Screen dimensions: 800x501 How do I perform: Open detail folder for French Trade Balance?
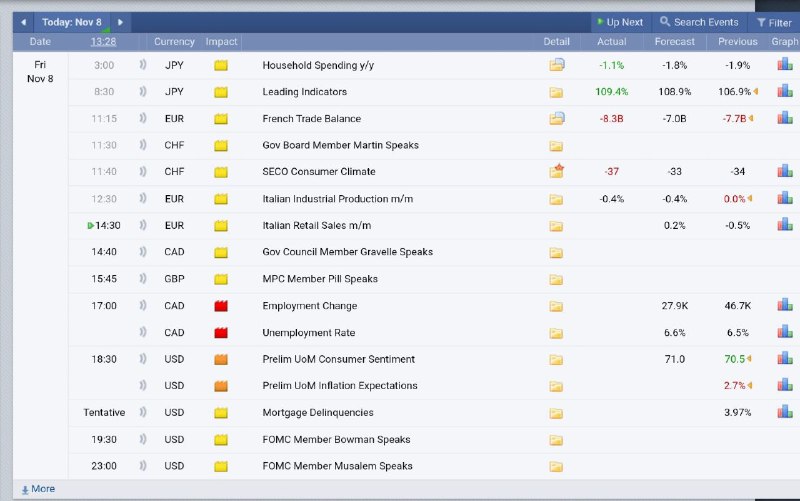(x=557, y=119)
